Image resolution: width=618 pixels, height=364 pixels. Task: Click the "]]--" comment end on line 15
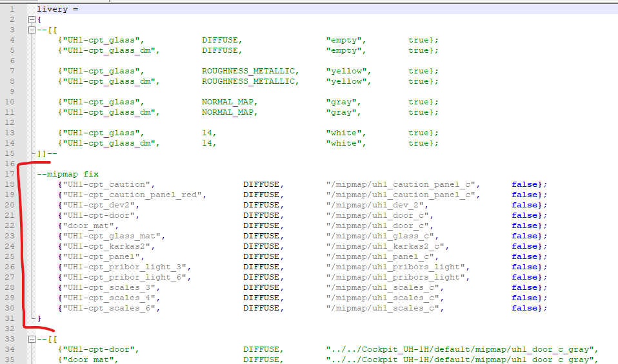click(47, 153)
